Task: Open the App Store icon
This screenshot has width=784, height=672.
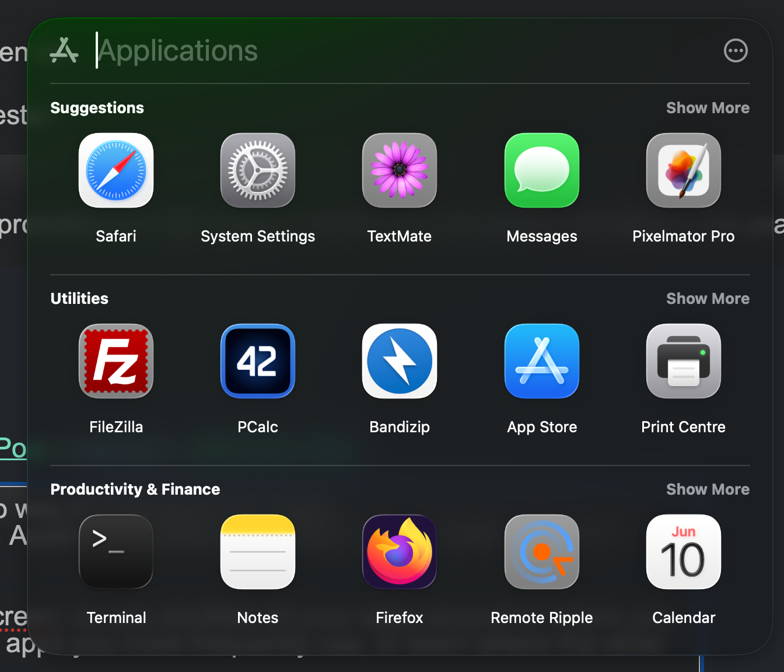Action: 542,361
